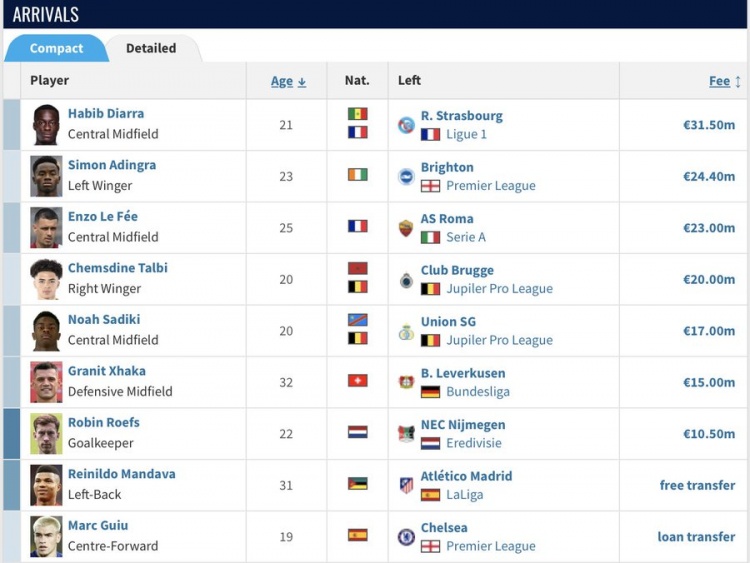Sort table by Age column
The height and width of the screenshot is (563, 750).
pos(288,81)
